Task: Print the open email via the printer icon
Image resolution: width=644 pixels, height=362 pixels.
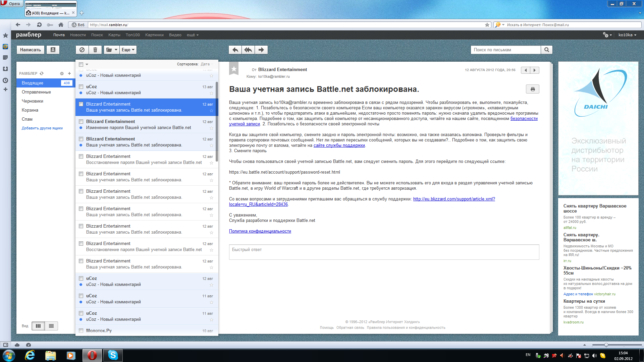Action: tap(532, 89)
